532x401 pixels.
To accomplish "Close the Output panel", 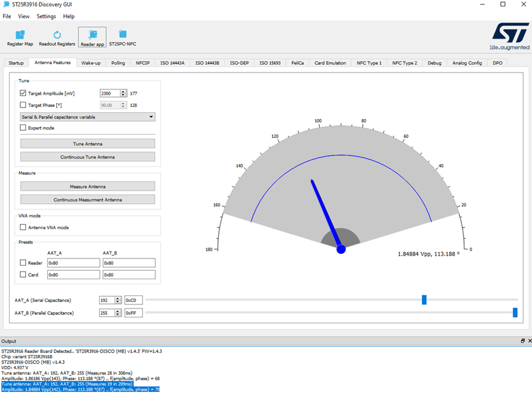I will point(529,341).
